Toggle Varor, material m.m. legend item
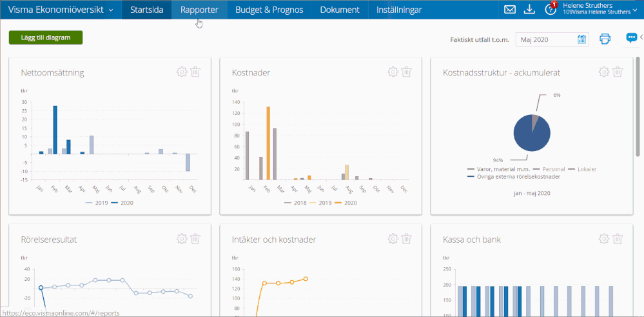The height and width of the screenshot is (317, 644). click(498, 169)
